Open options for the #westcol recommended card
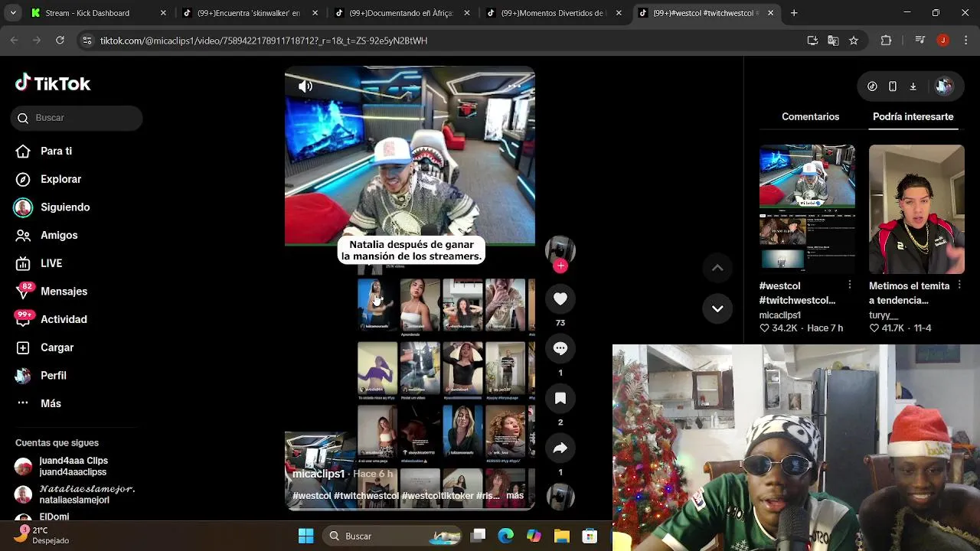This screenshot has height=551, width=980. (850, 285)
